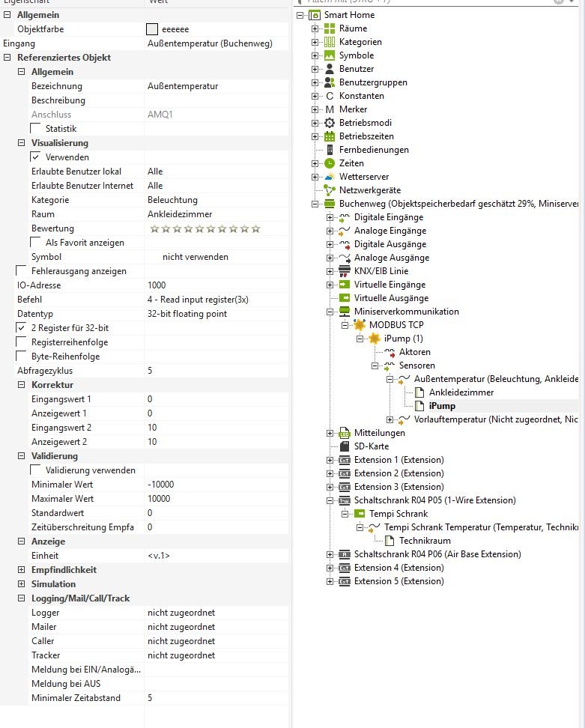Select the Aktoren tree node
The image size is (585, 728).
(x=415, y=352)
